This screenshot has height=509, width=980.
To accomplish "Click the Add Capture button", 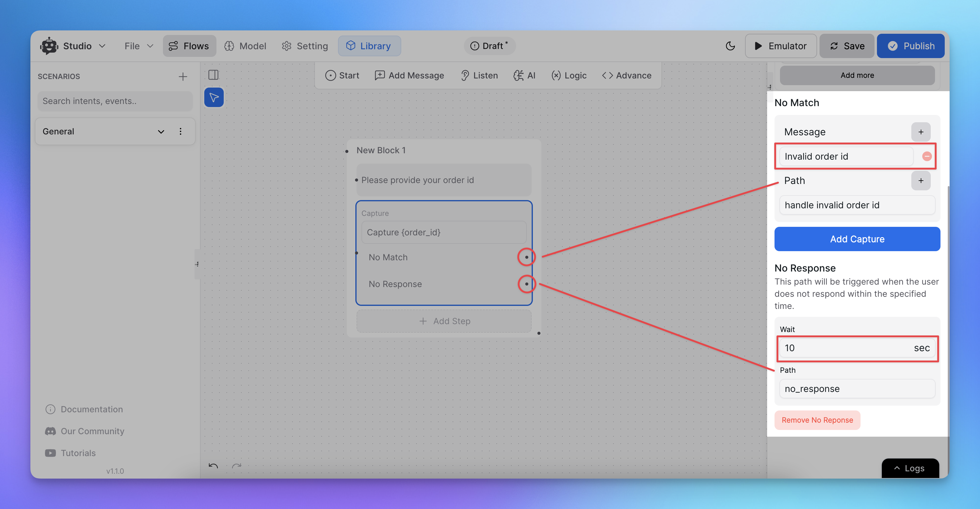I will 857,239.
